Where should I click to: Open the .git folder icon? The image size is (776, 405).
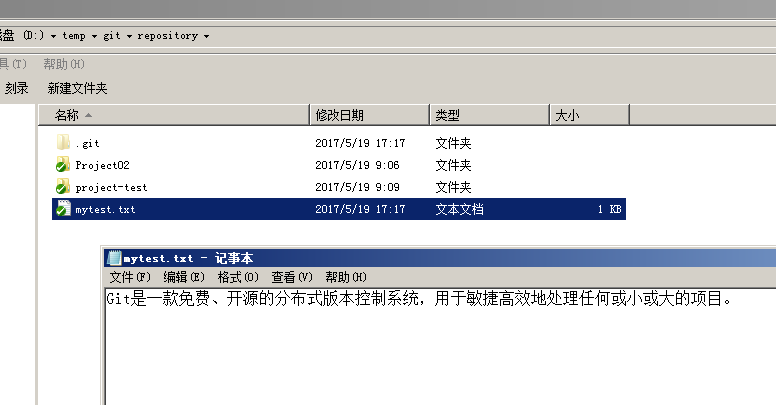pos(63,143)
